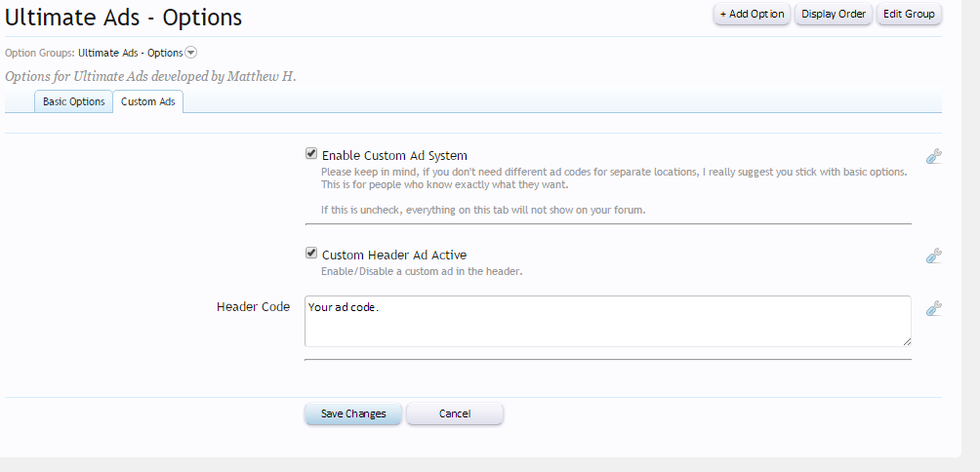
Task: Click the 'Enable Custom Ad System' label text
Action: coord(394,155)
